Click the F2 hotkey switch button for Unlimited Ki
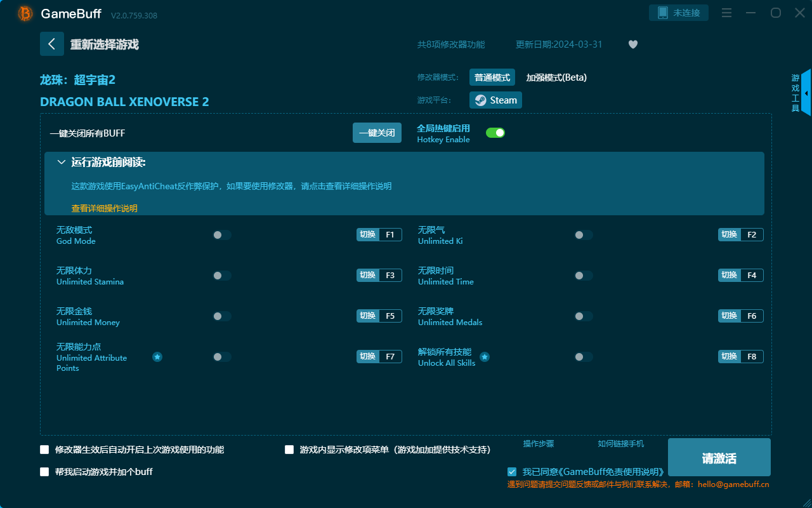Screen dimensions: 812x508 tap(741, 235)
